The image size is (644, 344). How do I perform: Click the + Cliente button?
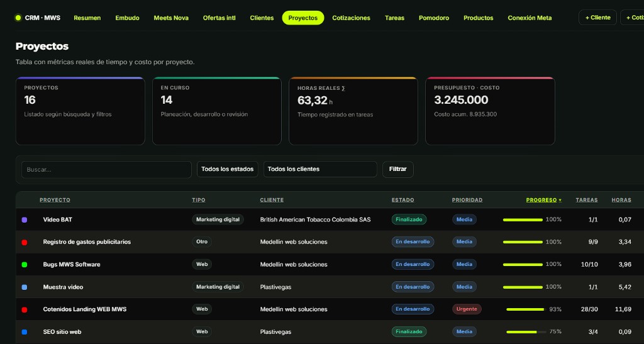click(597, 18)
